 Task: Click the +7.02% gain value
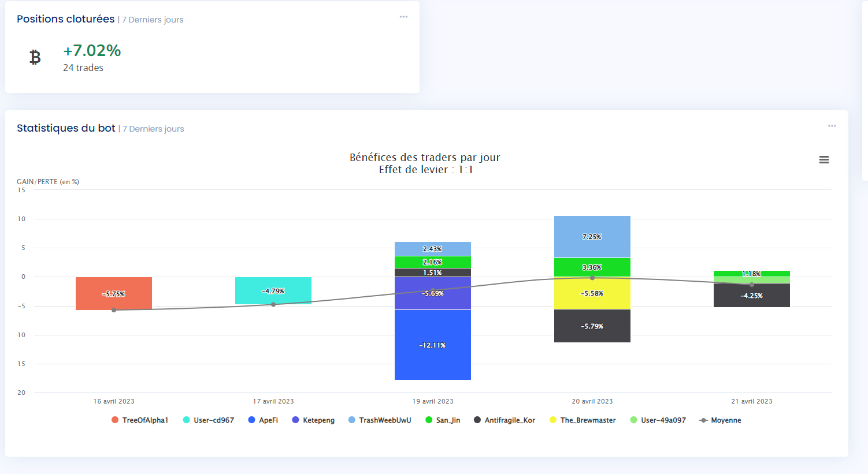pos(92,51)
